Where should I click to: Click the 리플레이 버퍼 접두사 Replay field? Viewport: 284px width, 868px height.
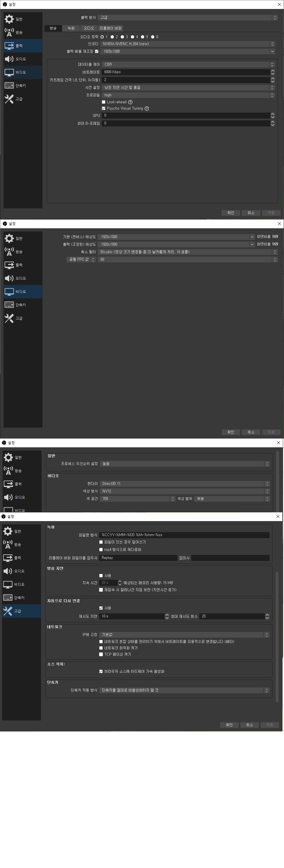click(138, 558)
